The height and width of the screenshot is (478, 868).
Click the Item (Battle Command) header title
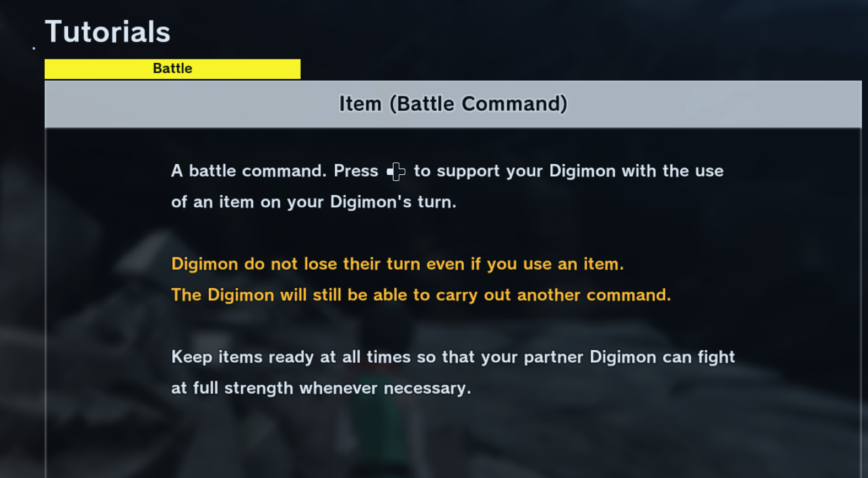click(453, 104)
